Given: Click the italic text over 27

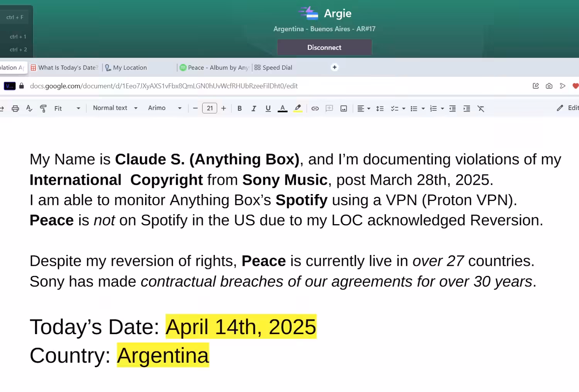Looking at the screenshot, I should pos(438,261).
